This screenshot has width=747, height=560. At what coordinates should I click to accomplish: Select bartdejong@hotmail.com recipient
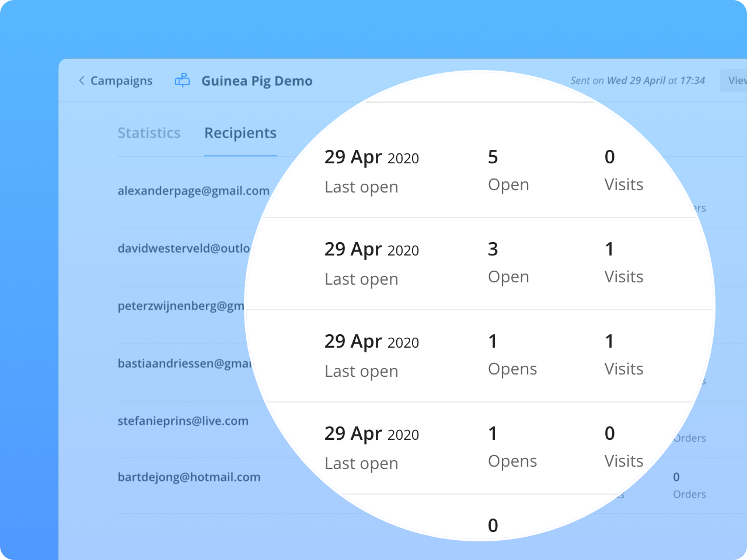click(189, 477)
